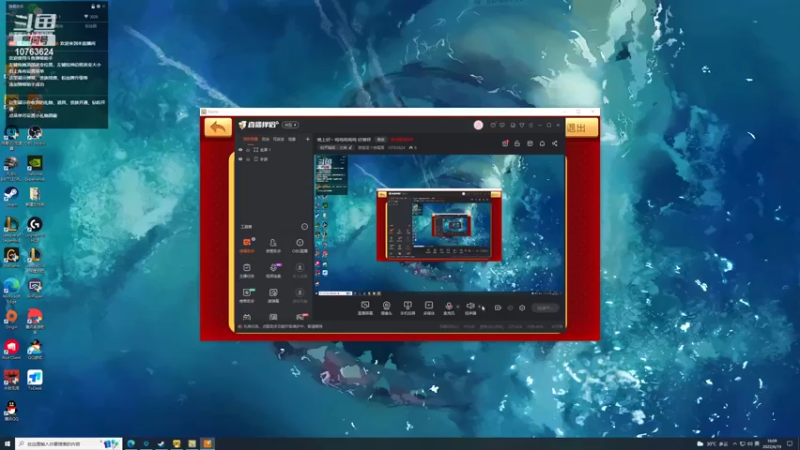Select the second scene tab

(266, 139)
